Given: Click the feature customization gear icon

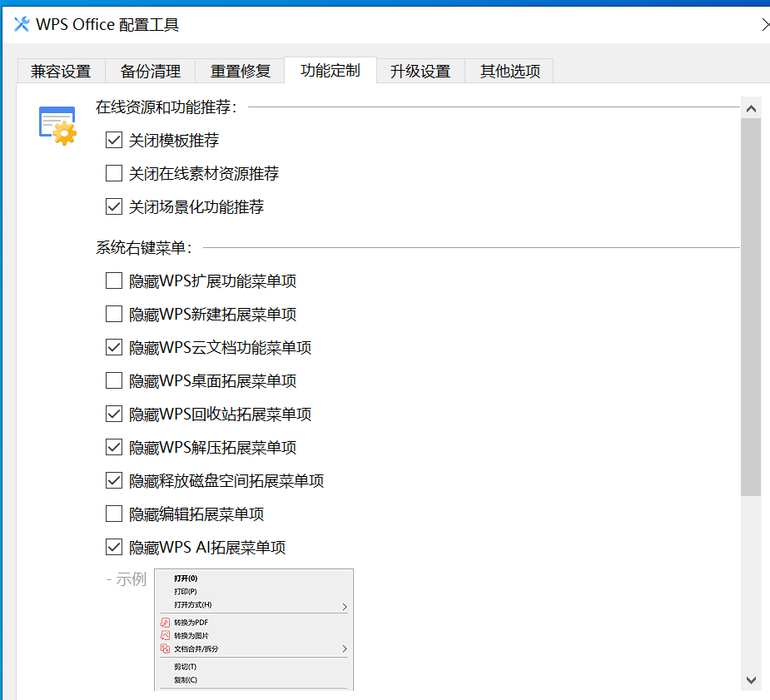Looking at the screenshot, I should coord(58,126).
